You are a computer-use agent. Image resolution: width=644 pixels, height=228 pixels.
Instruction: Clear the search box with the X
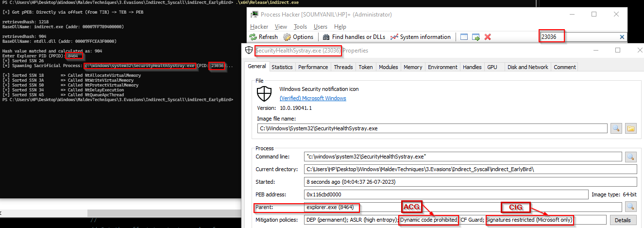point(622,37)
